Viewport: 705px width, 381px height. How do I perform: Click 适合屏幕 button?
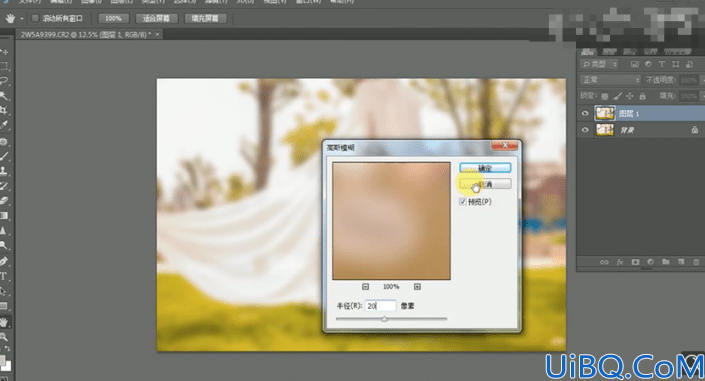click(x=156, y=18)
